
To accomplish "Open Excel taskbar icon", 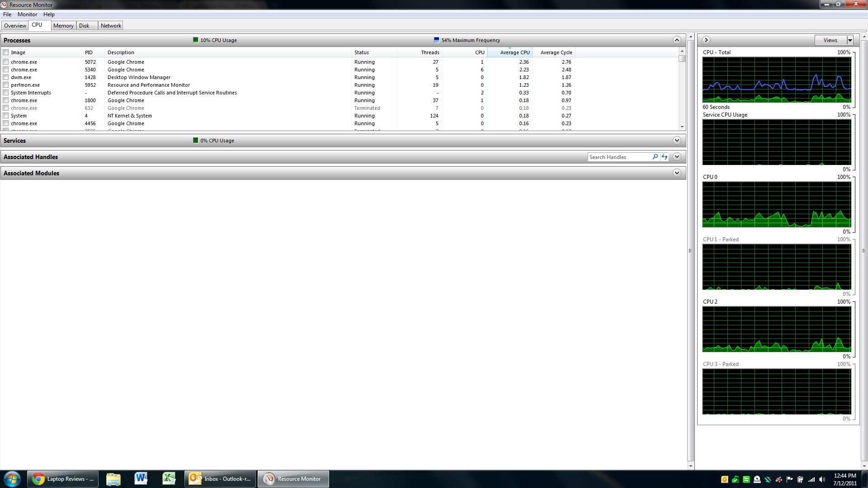I will pyautogui.click(x=169, y=479).
